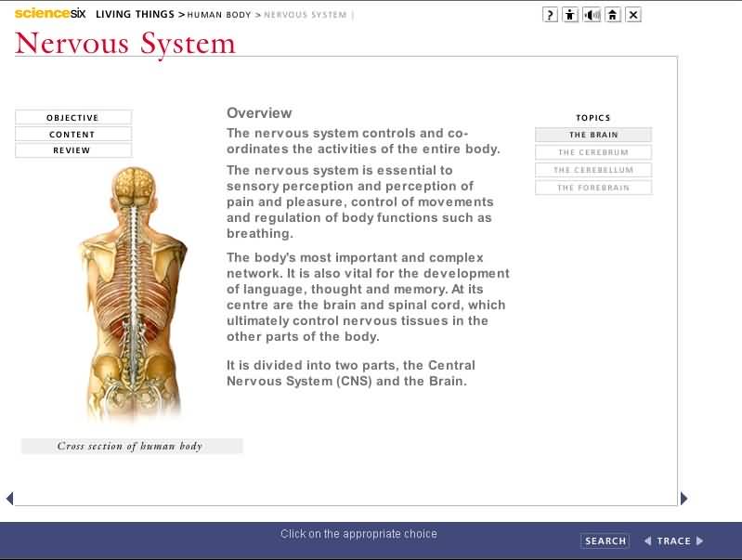This screenshot has height=560, width=742.
Task: Go to the previous page arrow
Action: [9, 499]
